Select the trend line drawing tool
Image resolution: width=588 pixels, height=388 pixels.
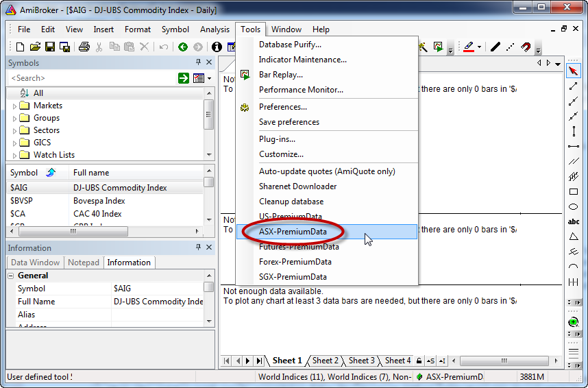click(x=573, y=86)
